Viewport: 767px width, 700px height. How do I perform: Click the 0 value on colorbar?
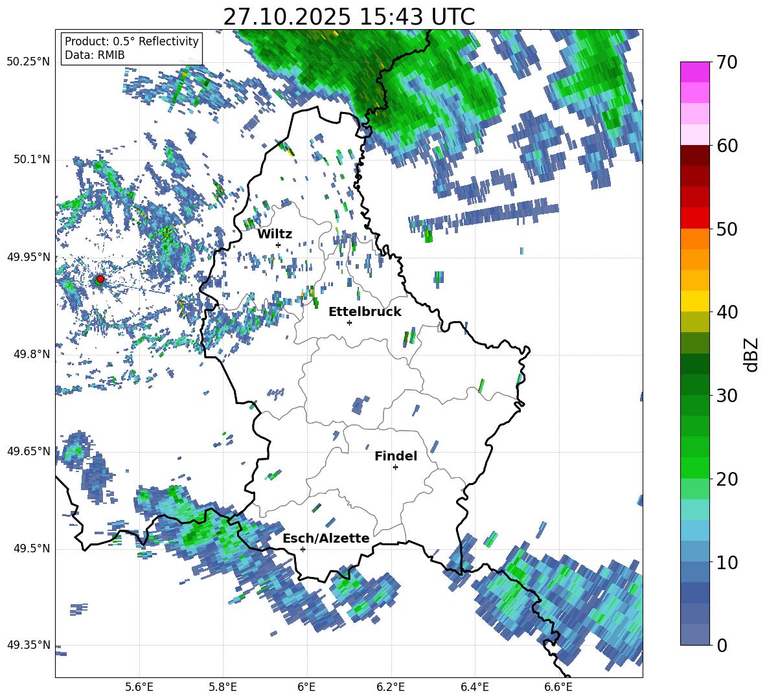(722, 645)
